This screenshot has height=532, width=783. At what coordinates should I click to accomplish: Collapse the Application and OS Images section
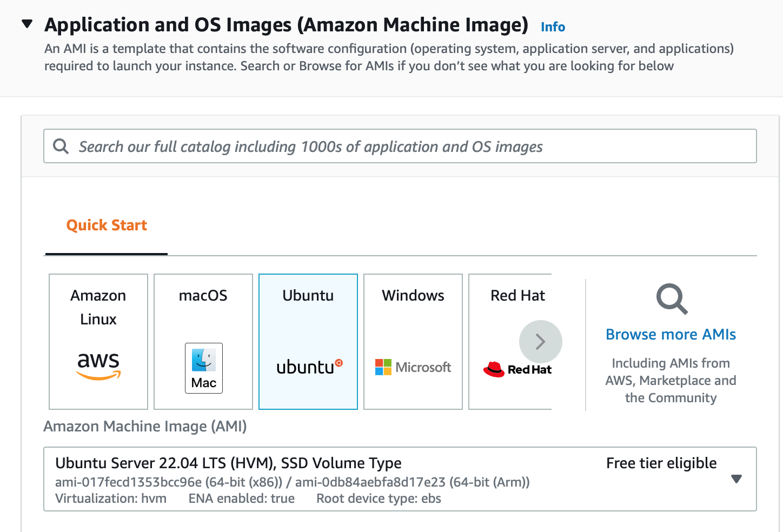(x=27, y=24)
